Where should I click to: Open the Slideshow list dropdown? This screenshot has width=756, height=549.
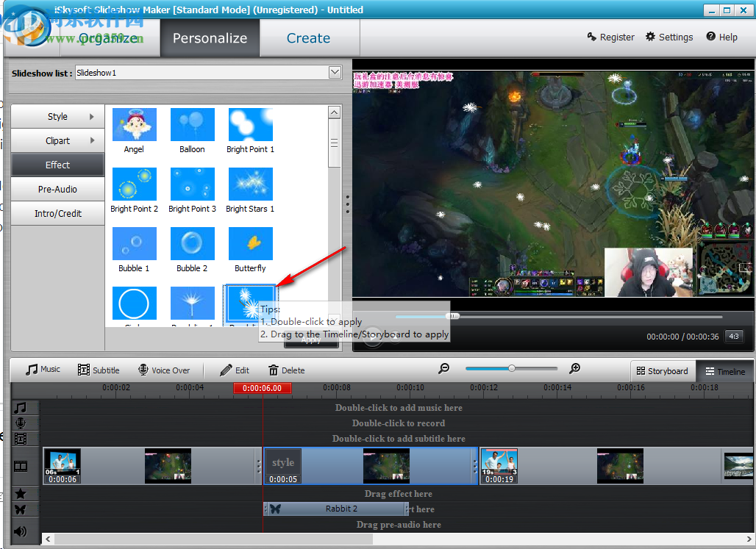click(335, 72)
